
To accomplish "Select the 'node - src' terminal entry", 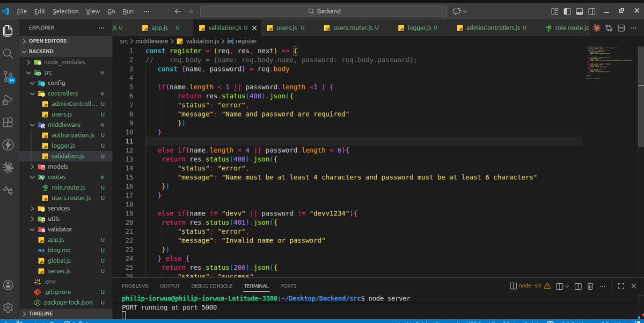I will (530, 286).
